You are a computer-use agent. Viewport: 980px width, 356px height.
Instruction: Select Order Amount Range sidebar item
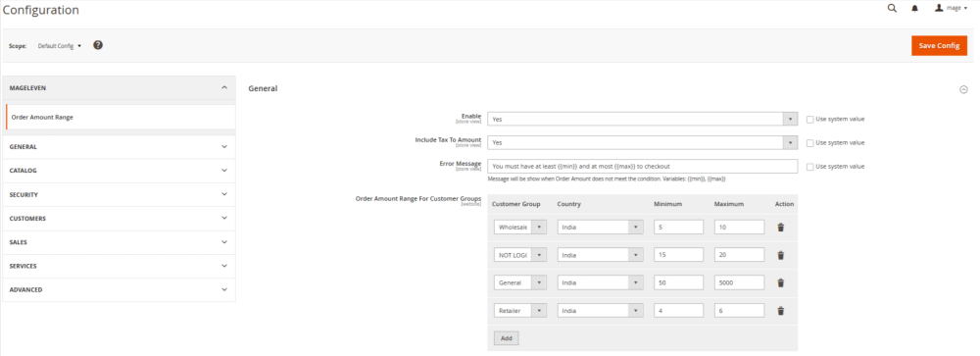[x=120, y=117]
